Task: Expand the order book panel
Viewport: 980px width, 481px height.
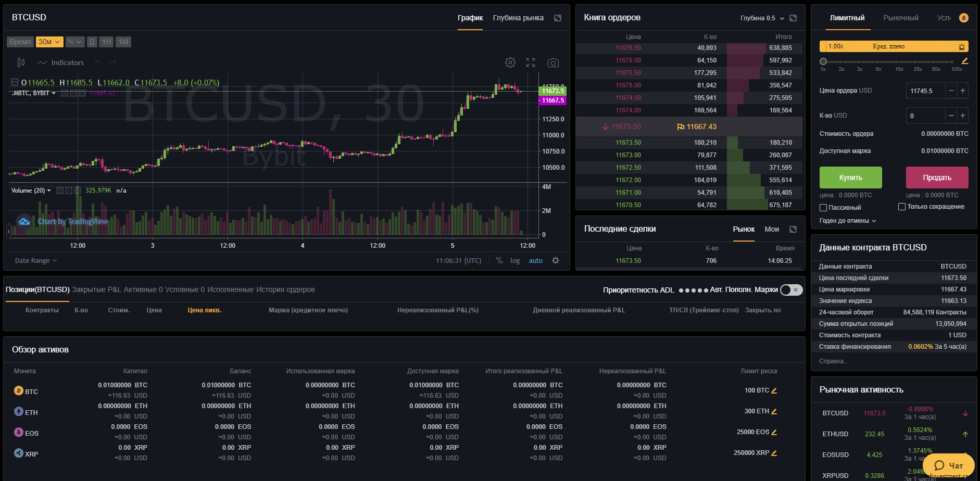Action: click(793, 18)
